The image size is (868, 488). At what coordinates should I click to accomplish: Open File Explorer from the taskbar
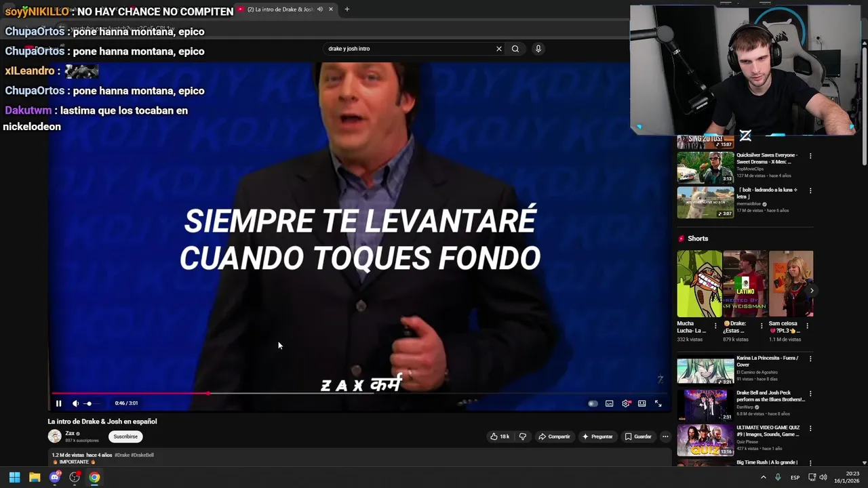(35, 477)
